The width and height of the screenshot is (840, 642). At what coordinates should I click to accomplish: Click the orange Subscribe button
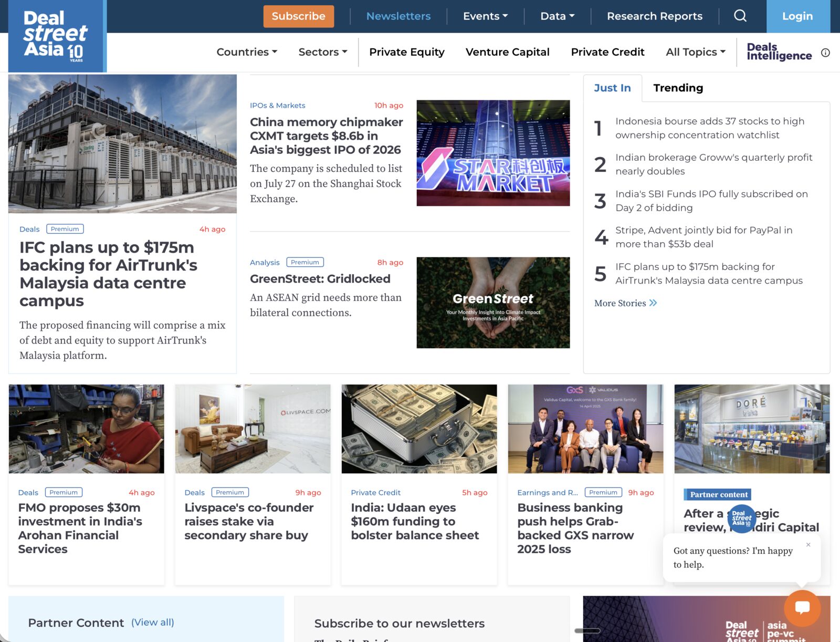point(298,16)
